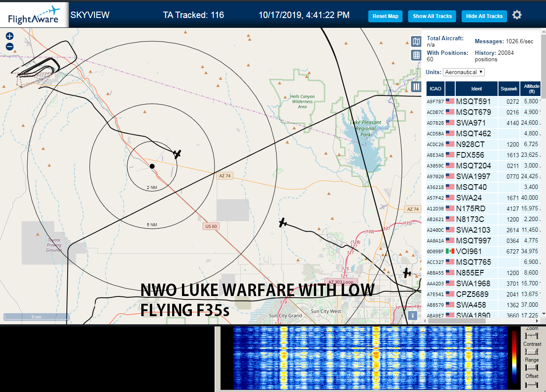The height and width of the screenshot is (392, 546).
Task: Sort table by Ident column
Action: [x=476, y=89]
